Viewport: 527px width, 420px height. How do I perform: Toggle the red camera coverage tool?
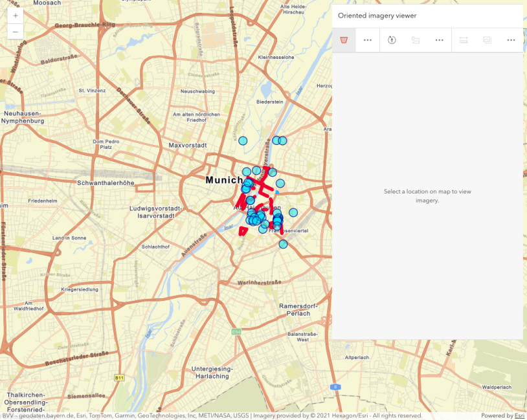tap(344, 39)
